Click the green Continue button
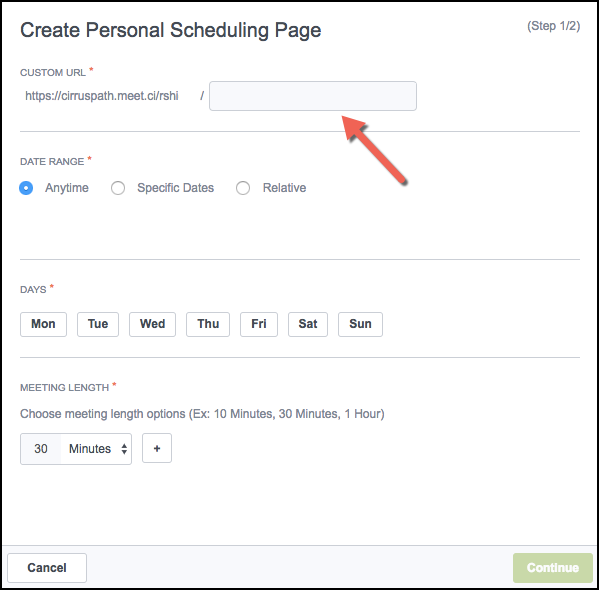 pyautogui.click(x=553, y=568)
